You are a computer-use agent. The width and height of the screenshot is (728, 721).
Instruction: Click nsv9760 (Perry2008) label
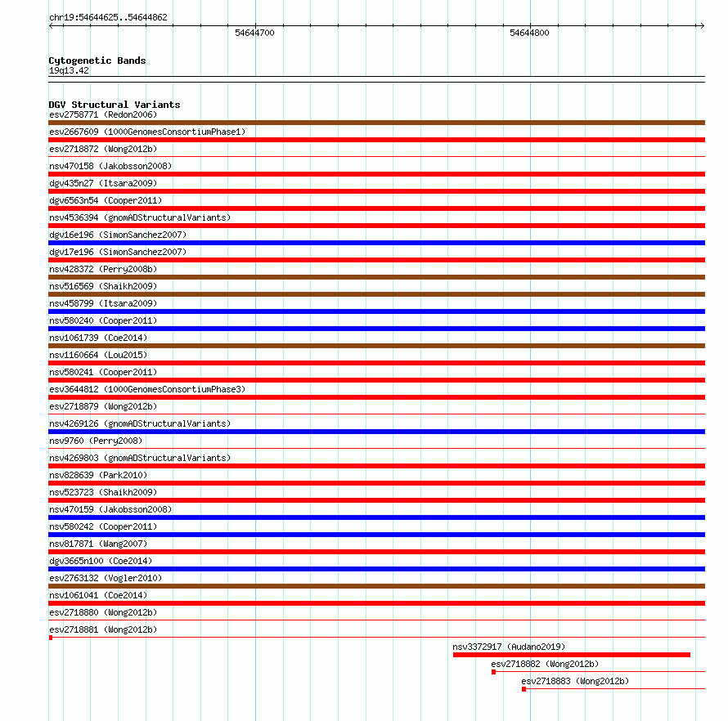point(96,441)
